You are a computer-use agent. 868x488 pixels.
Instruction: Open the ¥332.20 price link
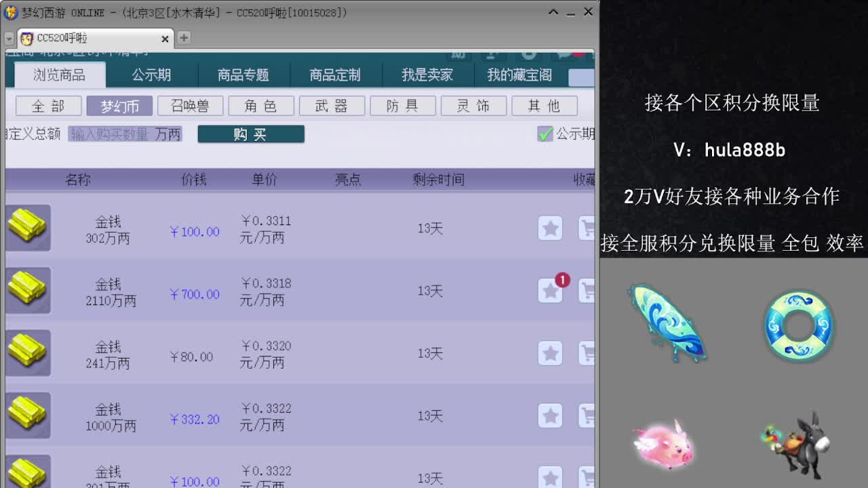[x=194, y=420]
